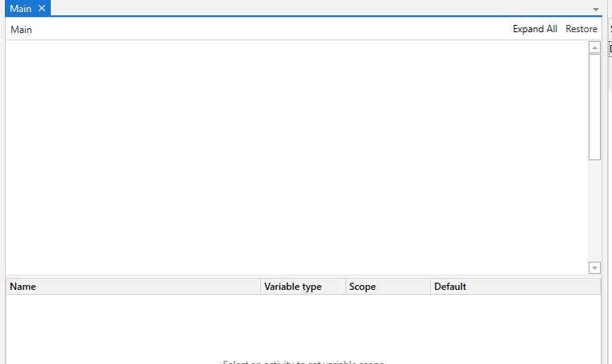The height and width of the screenshot is (364, 612).
Task: Open the tab list dropdown arrow
Action: (x=595, y=10)
